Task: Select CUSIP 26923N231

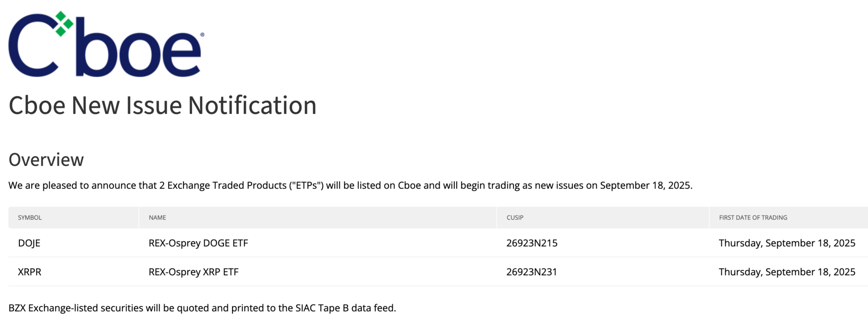Action: pos(532,272)
